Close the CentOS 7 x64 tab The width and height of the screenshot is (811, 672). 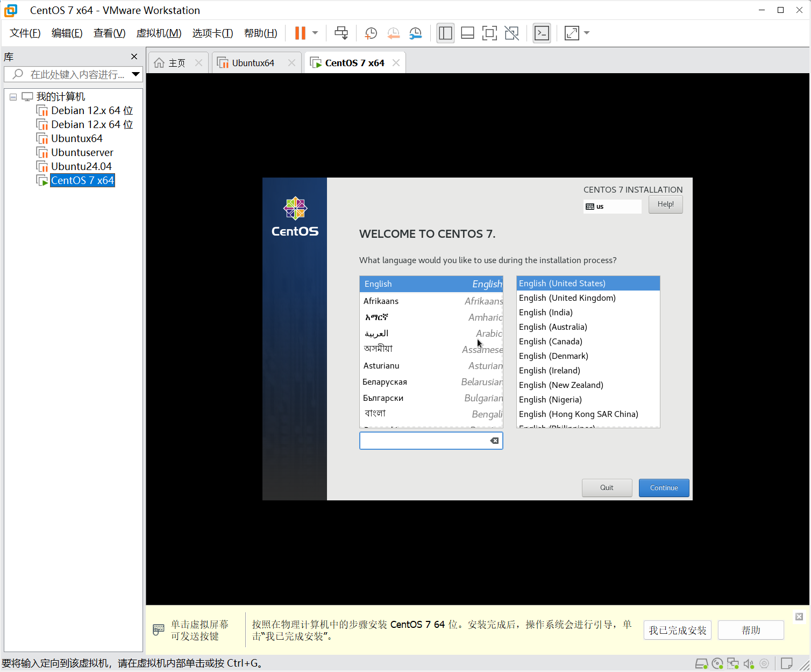coord(396,63)
